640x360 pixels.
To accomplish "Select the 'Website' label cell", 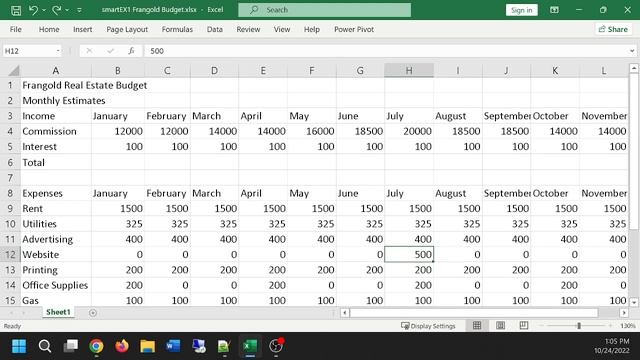I will [56, 255].
